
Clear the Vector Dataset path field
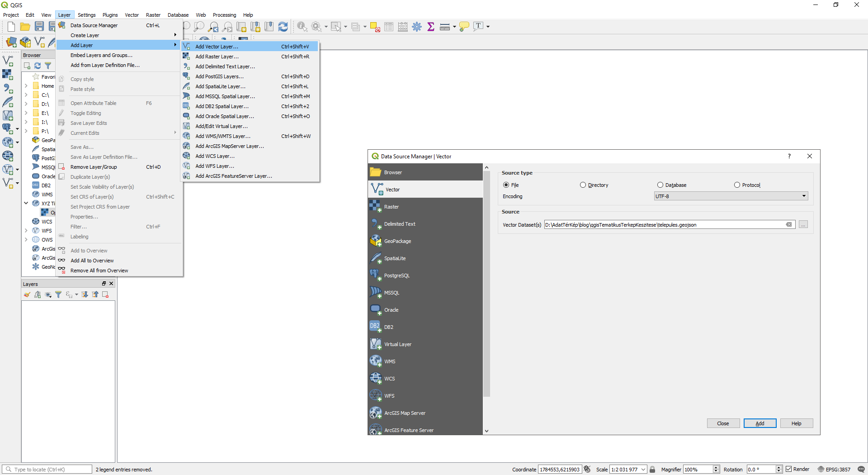click(788, 224)
